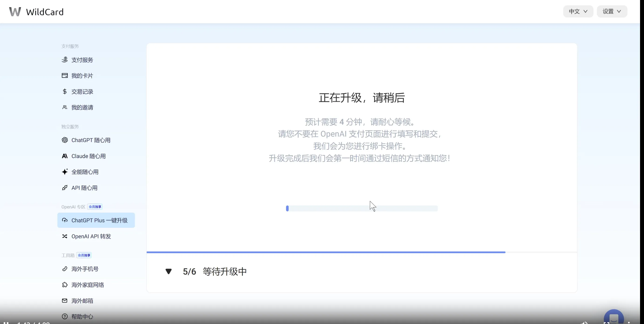The image size is (644, 324).
Task: Select Claude 随心用 service
Action: [x=88, y=156]
